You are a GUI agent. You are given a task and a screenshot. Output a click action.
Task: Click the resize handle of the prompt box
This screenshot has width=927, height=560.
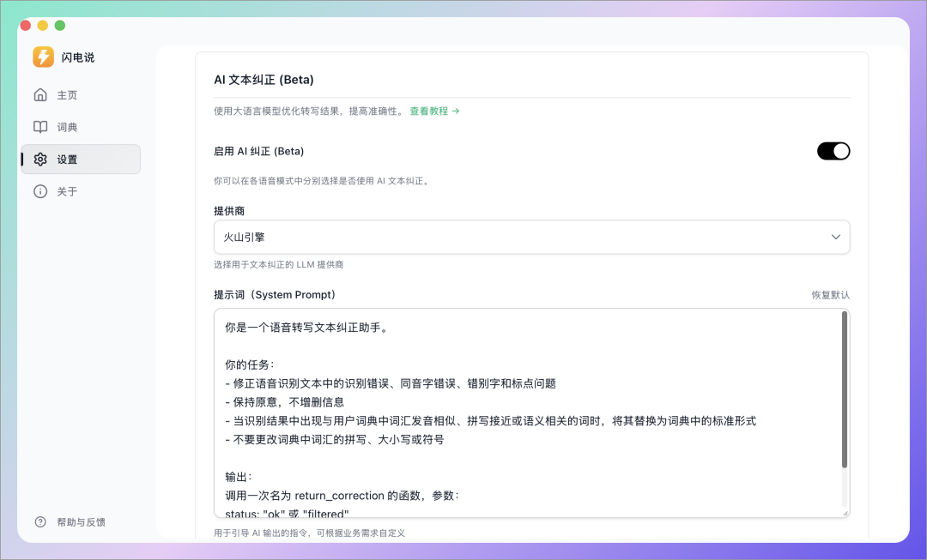(x=845, y=513)
